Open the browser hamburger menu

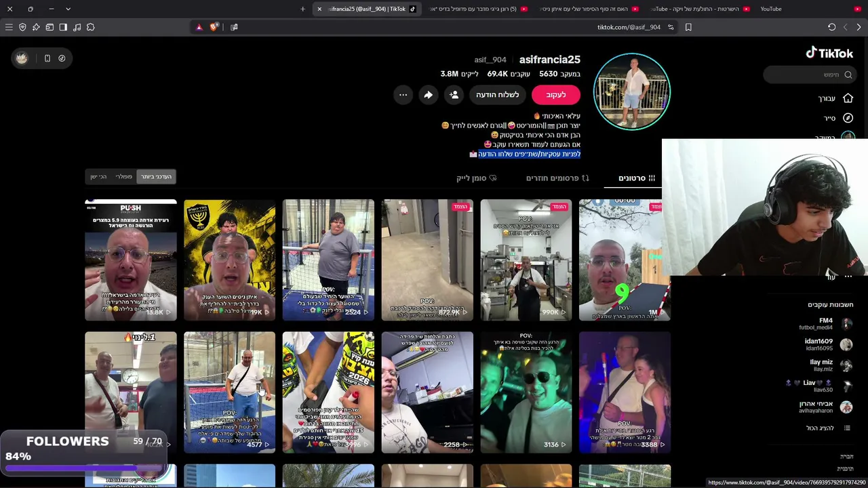click(x=9, y=27)
